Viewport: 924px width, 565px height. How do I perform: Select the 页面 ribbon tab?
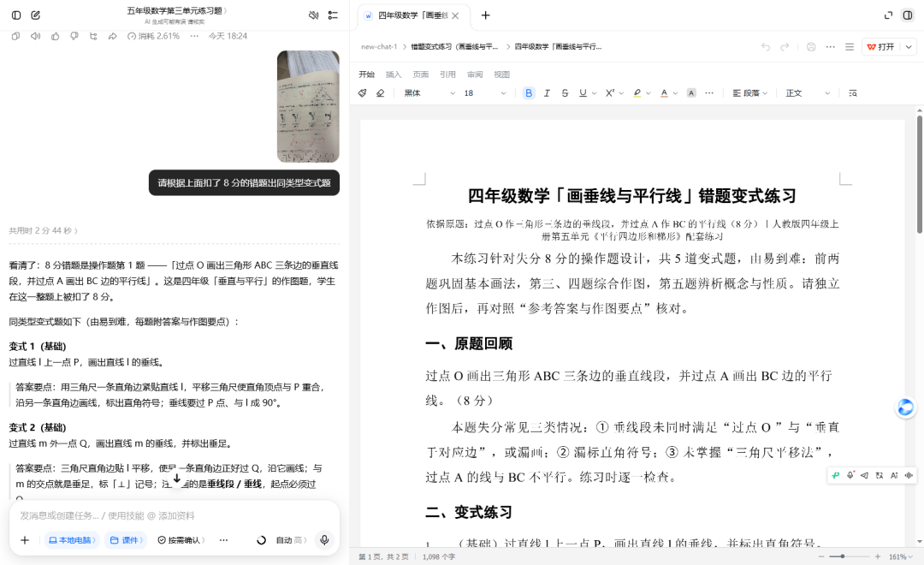point(421,74)
